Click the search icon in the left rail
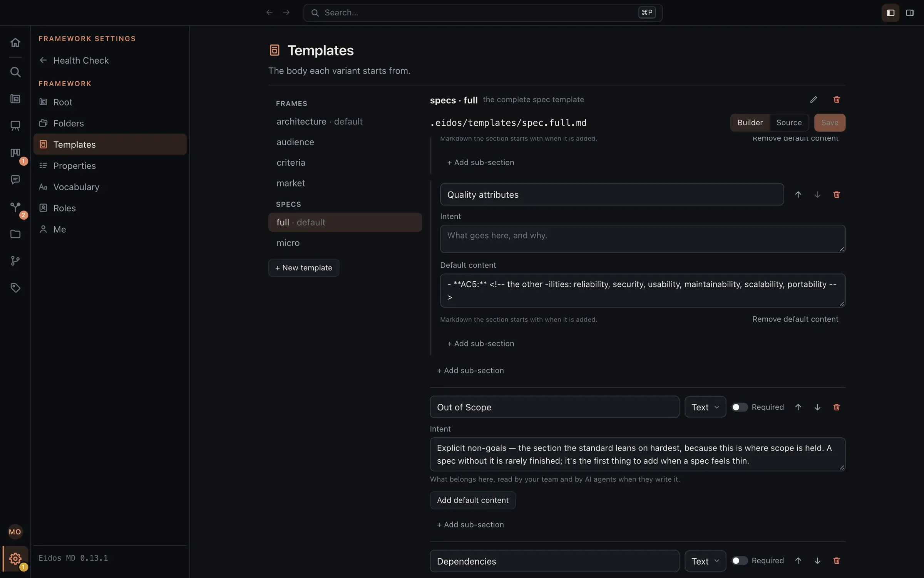This screenshot has width=924, height=578. [x=15, y=72]
